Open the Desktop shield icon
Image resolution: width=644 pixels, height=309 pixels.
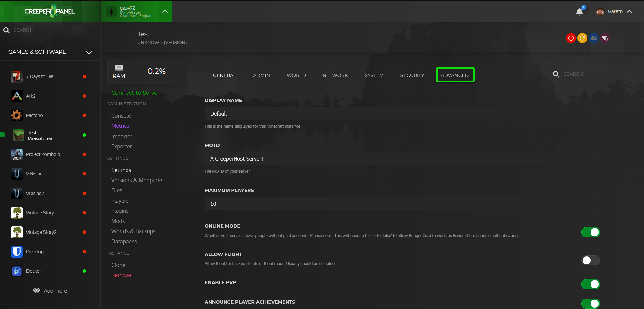[x=17, y=252]
